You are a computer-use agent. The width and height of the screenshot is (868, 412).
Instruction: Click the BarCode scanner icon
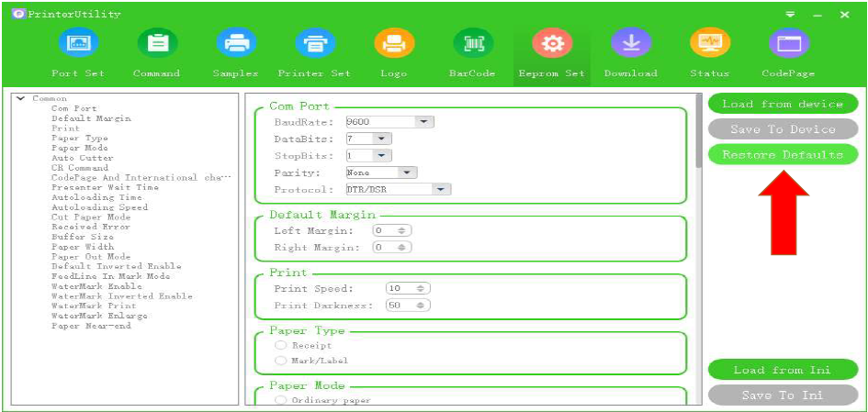click(x=473, y=43)
